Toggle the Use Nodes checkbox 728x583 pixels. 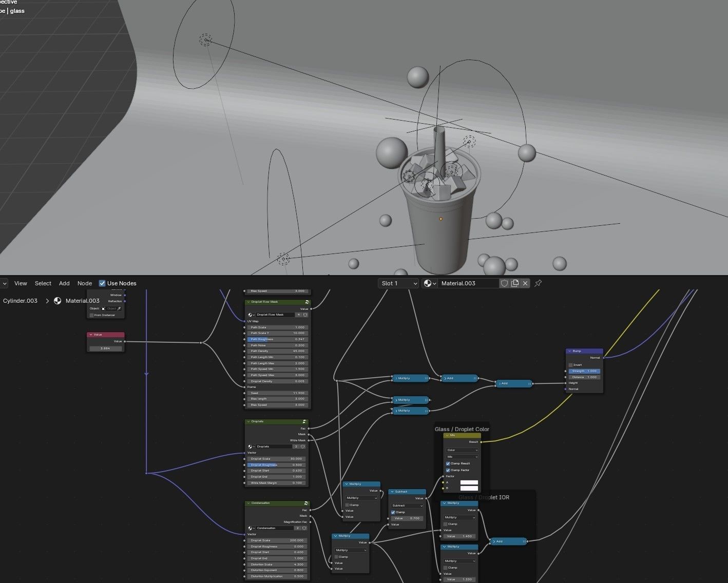click(102, 283)
